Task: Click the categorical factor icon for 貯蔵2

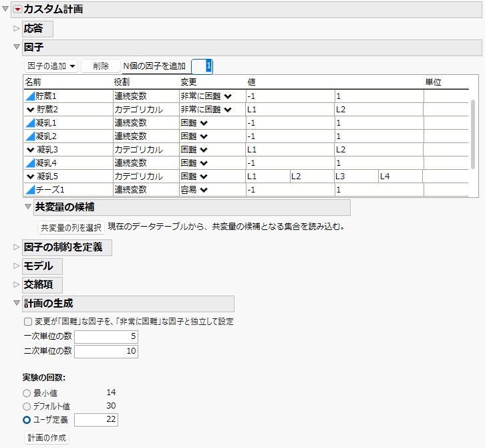Action: click(x=30, y=110)
